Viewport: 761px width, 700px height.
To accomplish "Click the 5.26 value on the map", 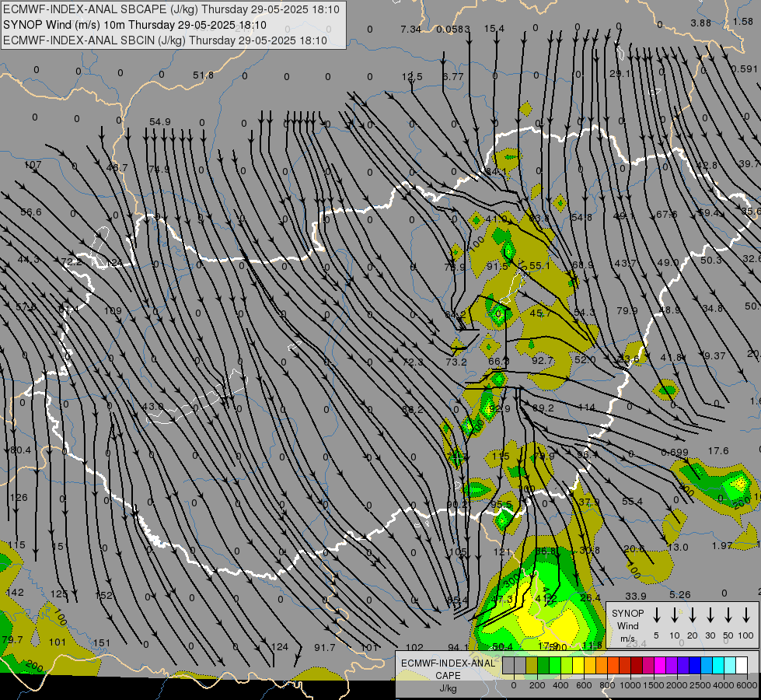I will 680,594.
